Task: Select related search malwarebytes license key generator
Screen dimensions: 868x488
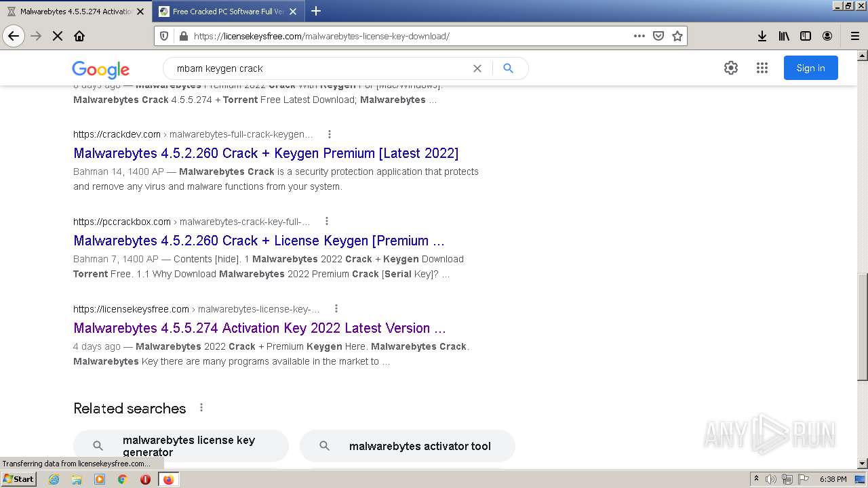Action: (181, 446)
